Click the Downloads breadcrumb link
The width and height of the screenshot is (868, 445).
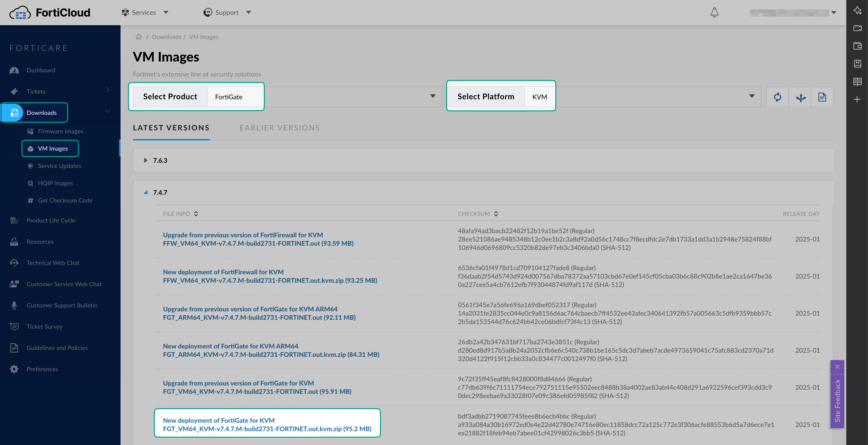pyautogui.click(x=166, y=37)
